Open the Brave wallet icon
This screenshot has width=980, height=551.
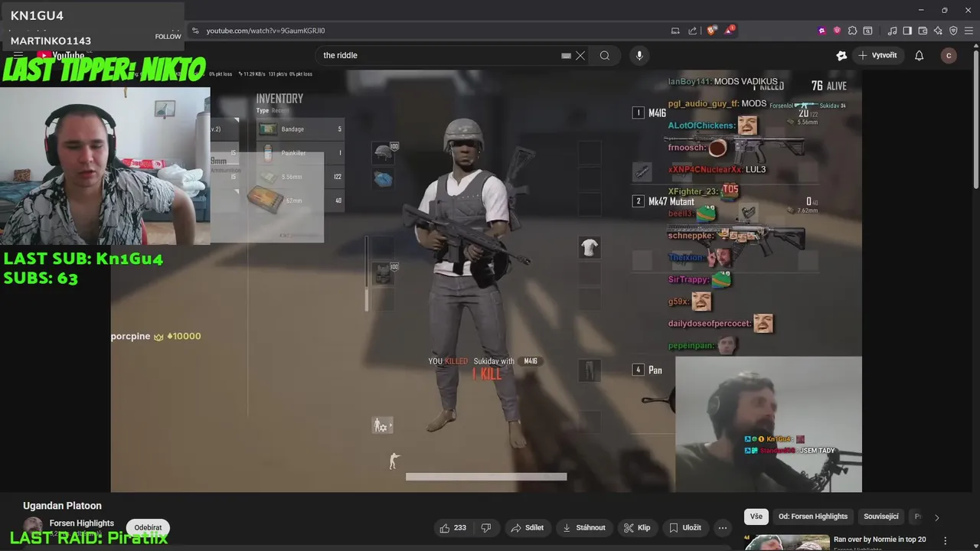[x=923, y=31]
